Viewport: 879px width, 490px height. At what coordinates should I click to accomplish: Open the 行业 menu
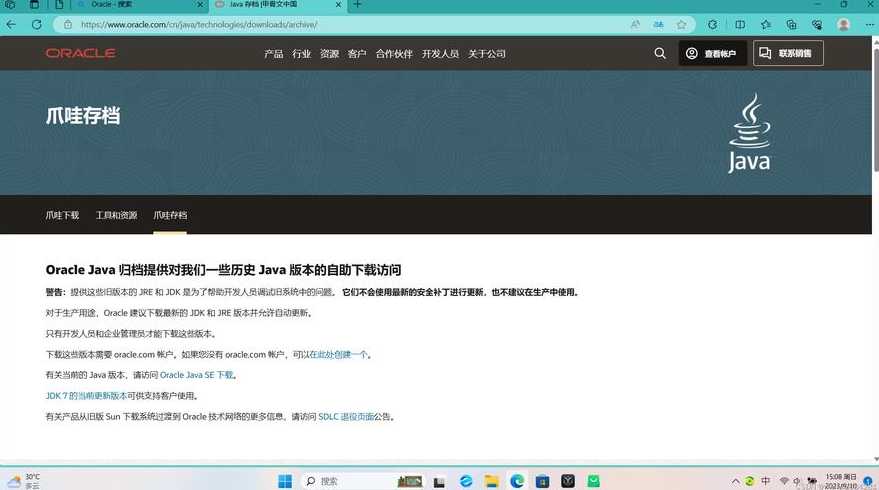tap(302, 54)
